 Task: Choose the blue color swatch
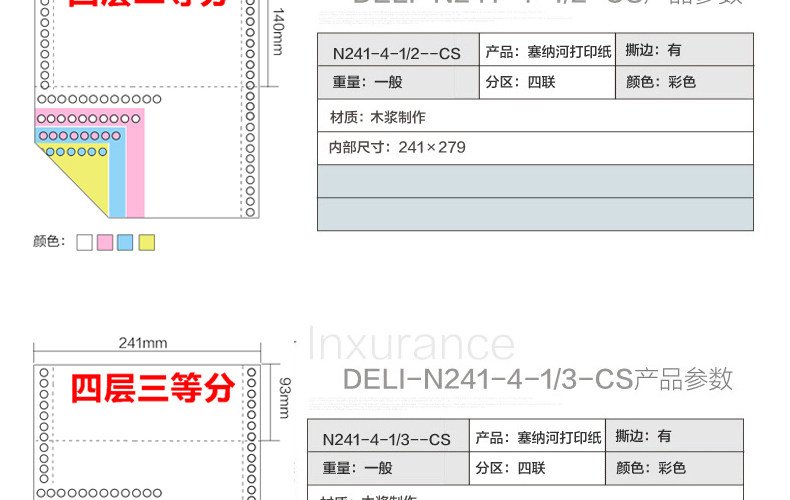click(x=125, y=242)
